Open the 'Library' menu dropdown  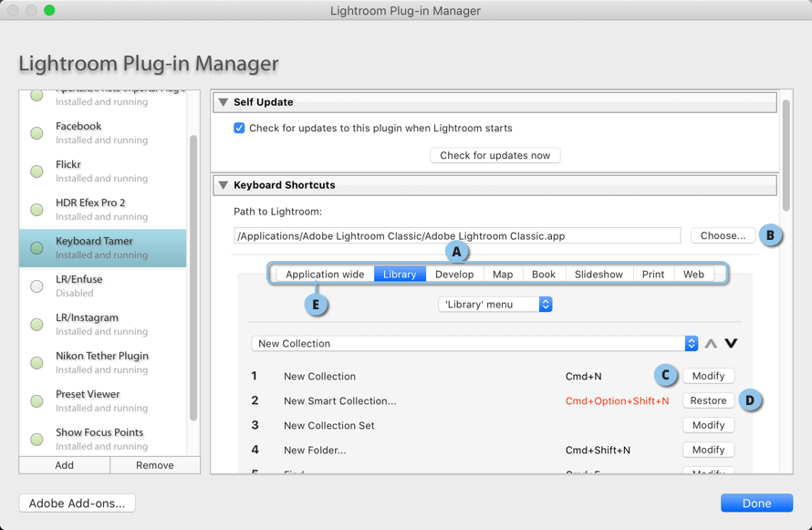pos(495,305)
